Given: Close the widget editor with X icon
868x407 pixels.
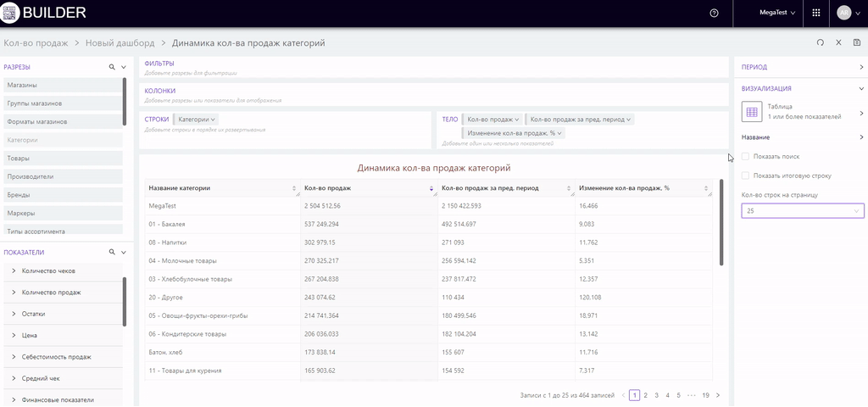Looking at the screenshot, I should point(838,42).
